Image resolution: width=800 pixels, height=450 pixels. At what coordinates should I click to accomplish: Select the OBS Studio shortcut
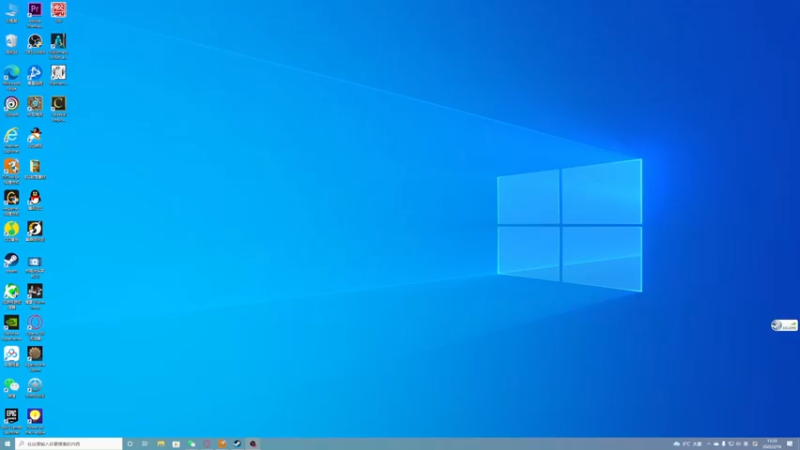pyautogui.click(x=35, y=44)
